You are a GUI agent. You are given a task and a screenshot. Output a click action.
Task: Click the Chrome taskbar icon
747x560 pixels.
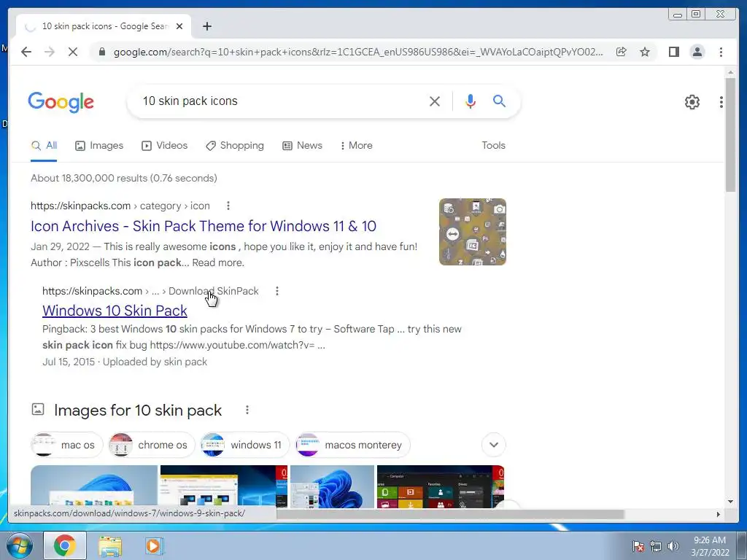click(65, 545)
